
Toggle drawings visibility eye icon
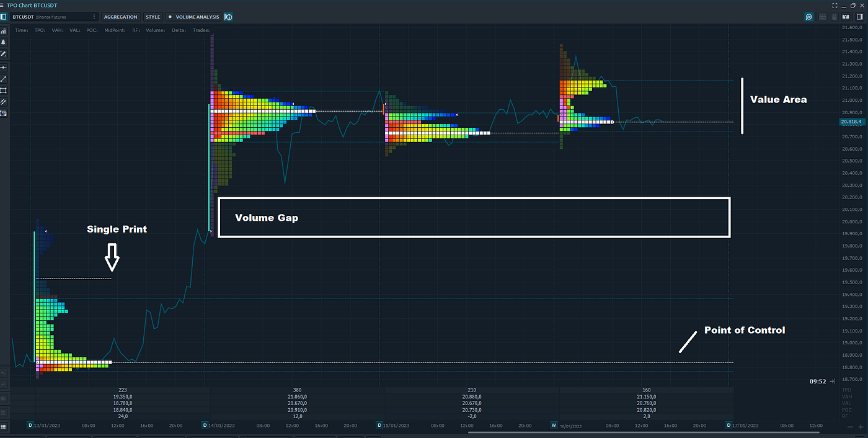tap(4, 398)
